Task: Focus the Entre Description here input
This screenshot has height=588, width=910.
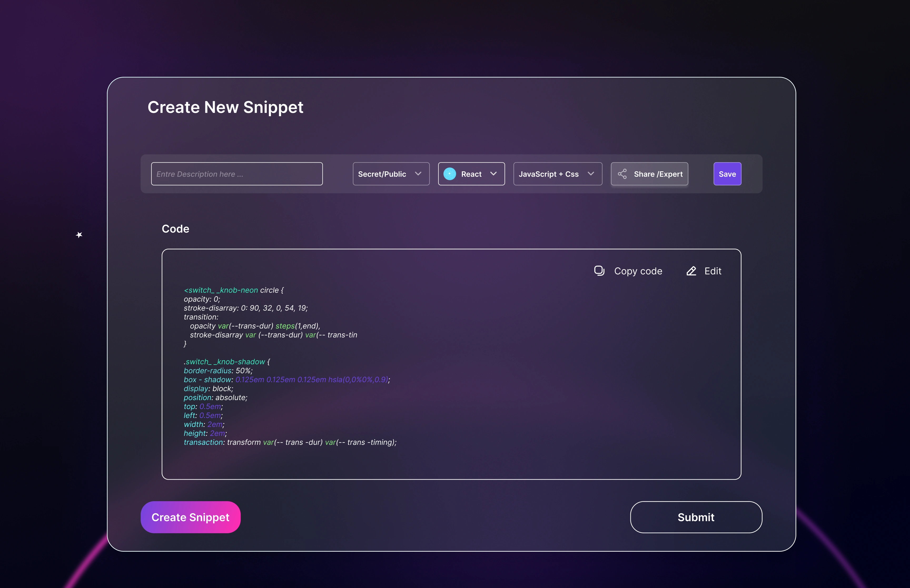Action: (x=237, y=174)
